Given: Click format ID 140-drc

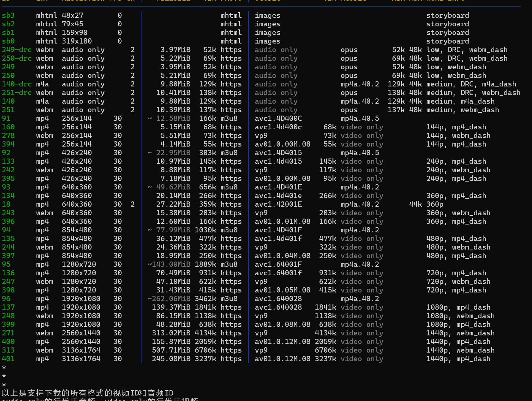Looking at the screenshot, I should (17, 84).
